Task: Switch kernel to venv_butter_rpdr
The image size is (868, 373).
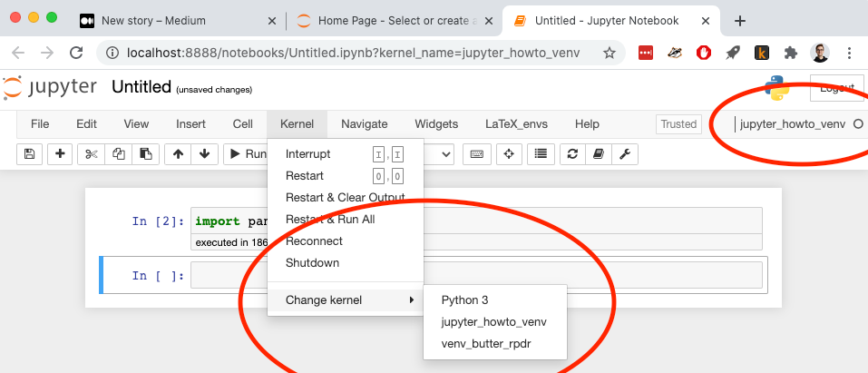Action: tap(495, 344)
